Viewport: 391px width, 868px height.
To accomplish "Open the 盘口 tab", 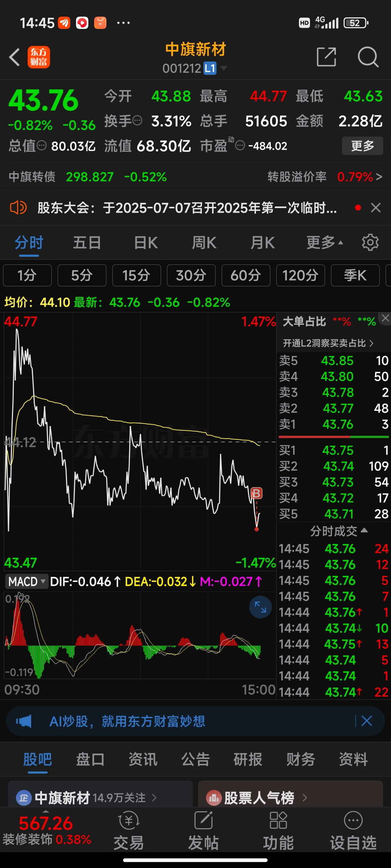I will (x=90, y=759).
